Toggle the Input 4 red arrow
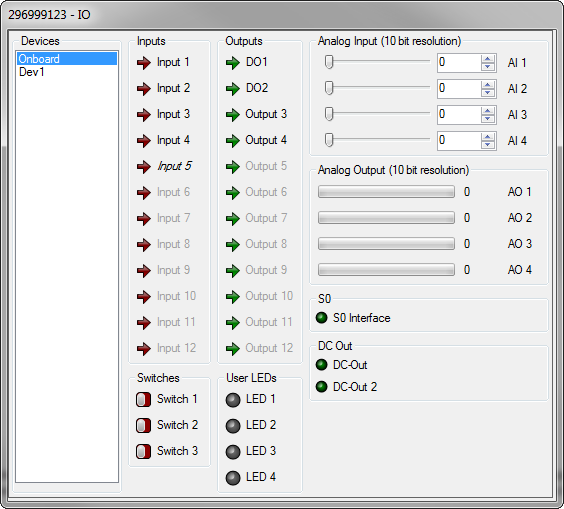Screen dimensions: 564x509 pyautogui.click(x=144, y=141)
